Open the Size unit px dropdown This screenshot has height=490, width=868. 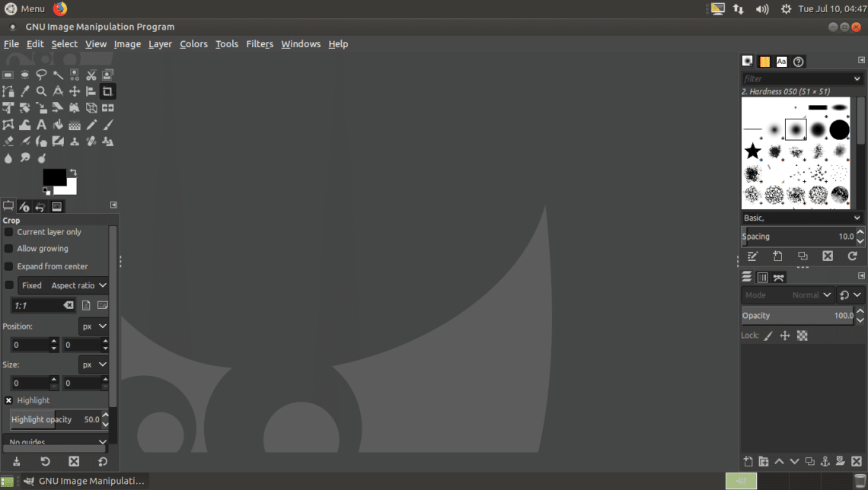coord(94,364)
